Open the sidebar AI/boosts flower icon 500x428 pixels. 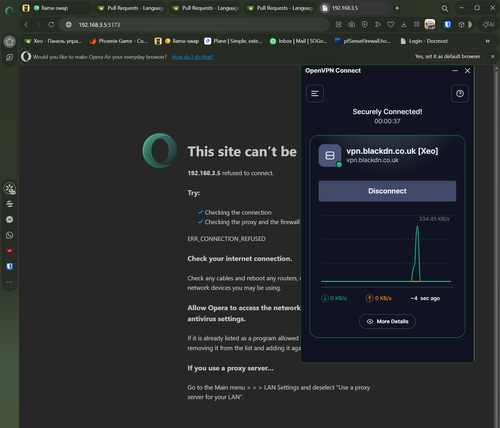(x=10, y=188)
